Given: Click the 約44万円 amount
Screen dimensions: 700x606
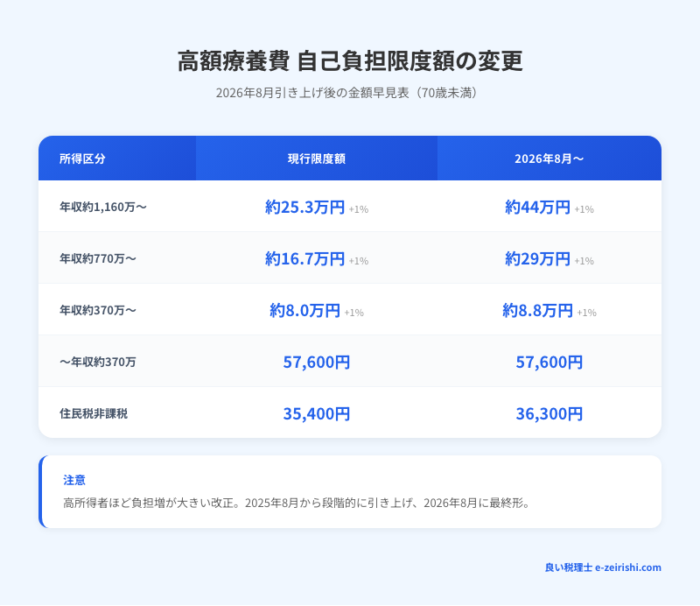Looking at the screenshot, I should point(537,208).
